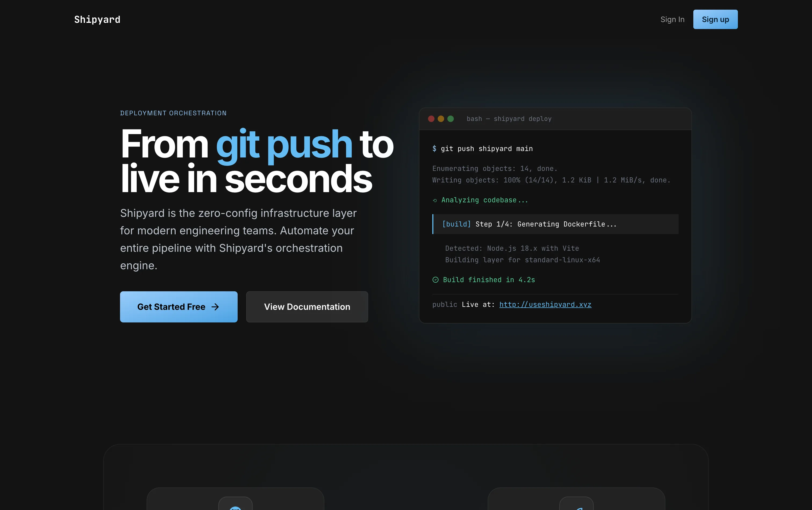
Task: Click the red terminal window dot
Action: (431, 119)
